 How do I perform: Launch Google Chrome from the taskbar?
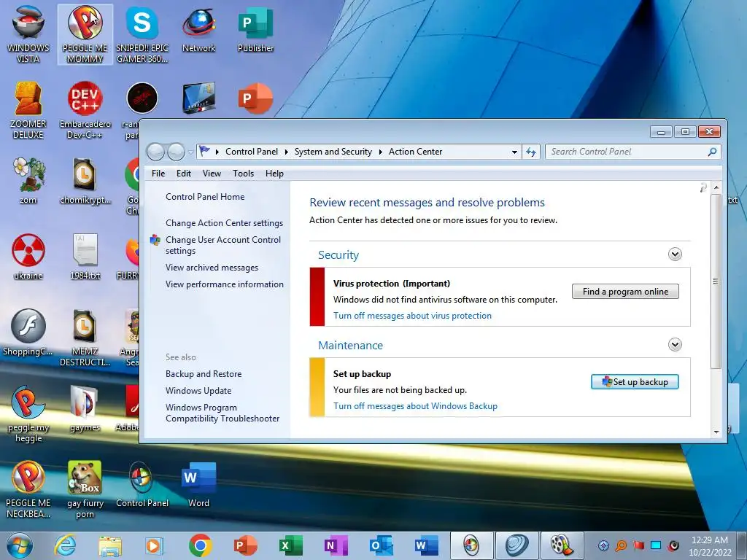200,545
